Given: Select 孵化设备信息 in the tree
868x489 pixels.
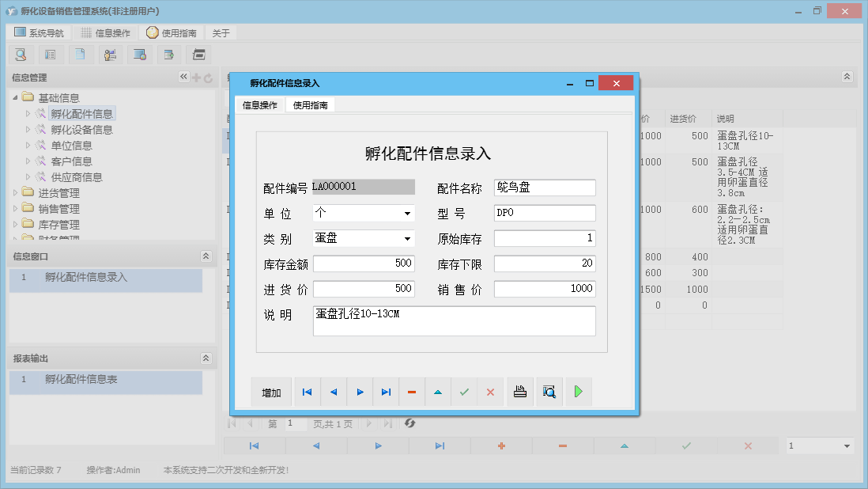Looking at the screenshot, I should click(81, 130).
